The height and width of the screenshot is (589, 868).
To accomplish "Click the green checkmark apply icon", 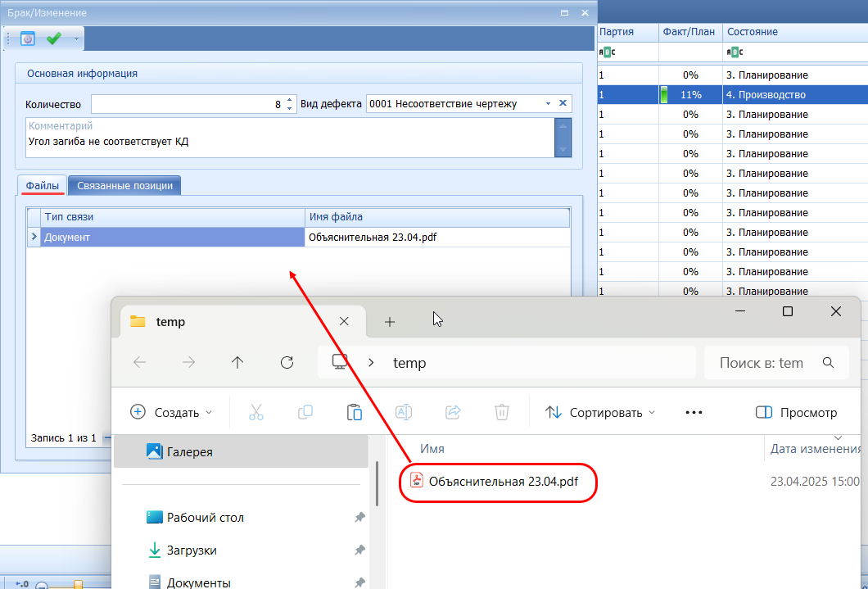I will pyautogui.click(x=54, y=39).
